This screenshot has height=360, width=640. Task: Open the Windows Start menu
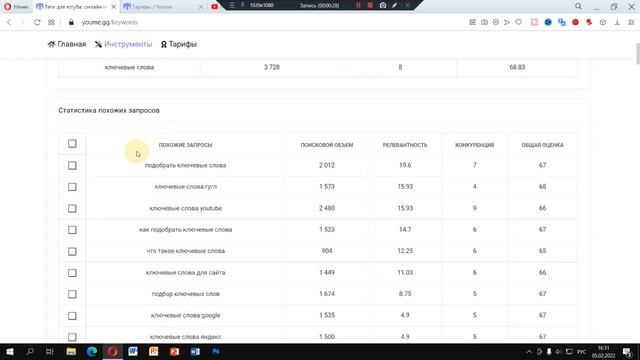[10, 351]
